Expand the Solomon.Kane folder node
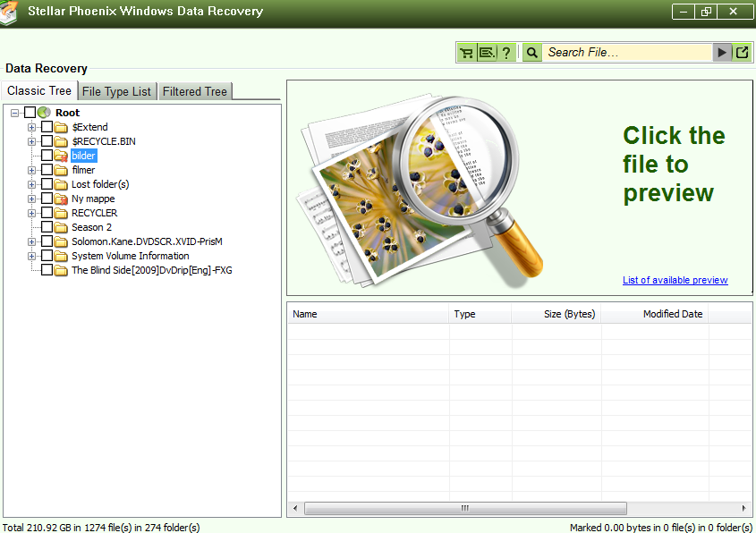The image size is (756, 533). [x=32, y=242]
